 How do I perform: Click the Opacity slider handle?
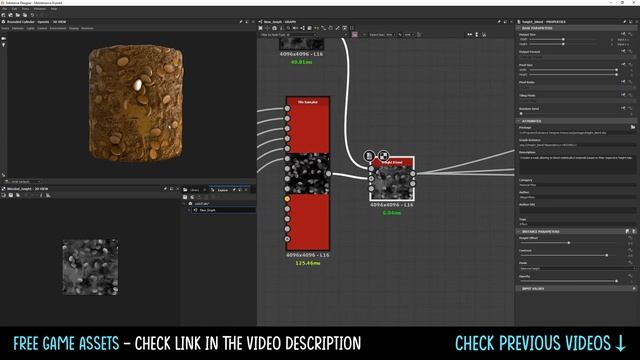[616, 281]
